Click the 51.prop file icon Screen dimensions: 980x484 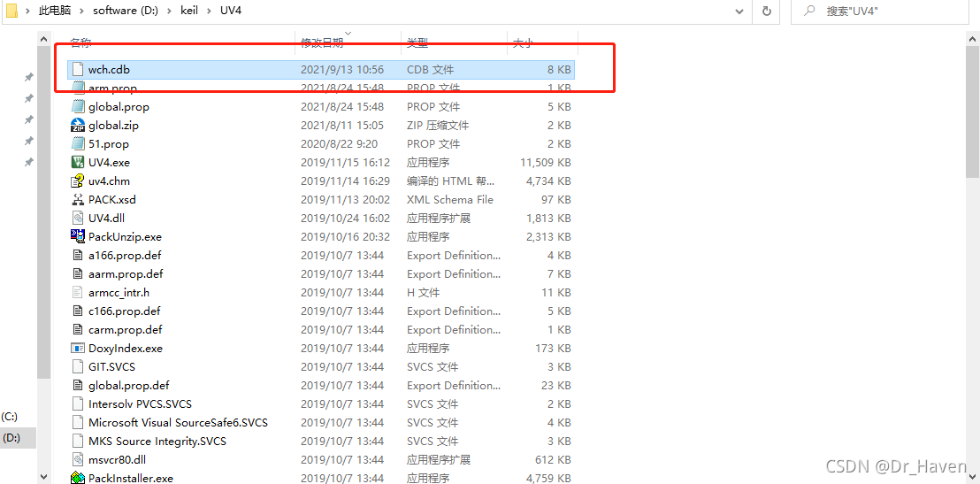(x=78, y=144)
